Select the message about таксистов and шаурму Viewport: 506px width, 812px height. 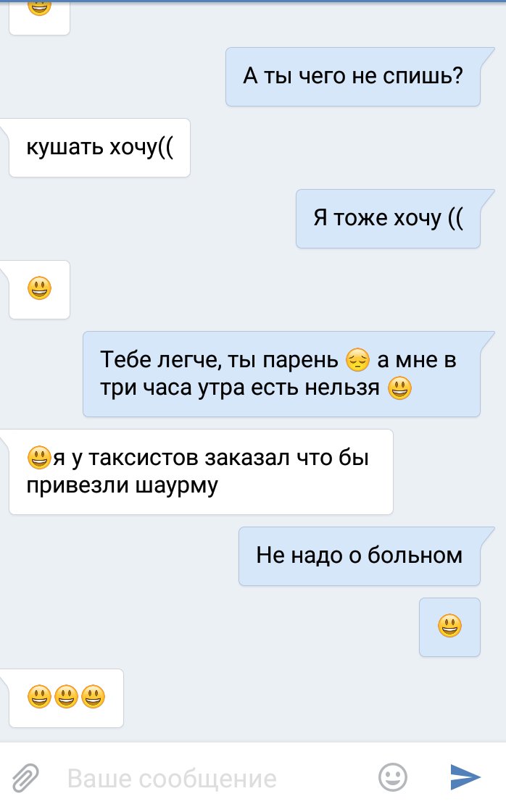point(201,472)
